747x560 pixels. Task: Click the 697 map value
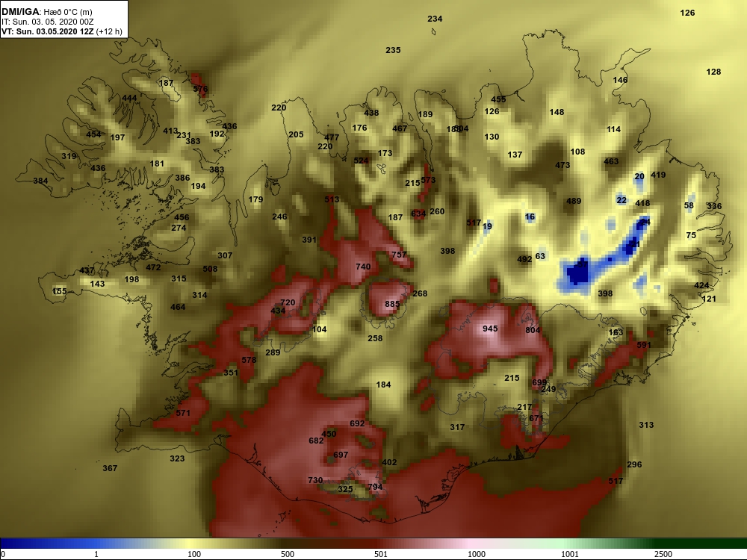(x=341, y=455)
